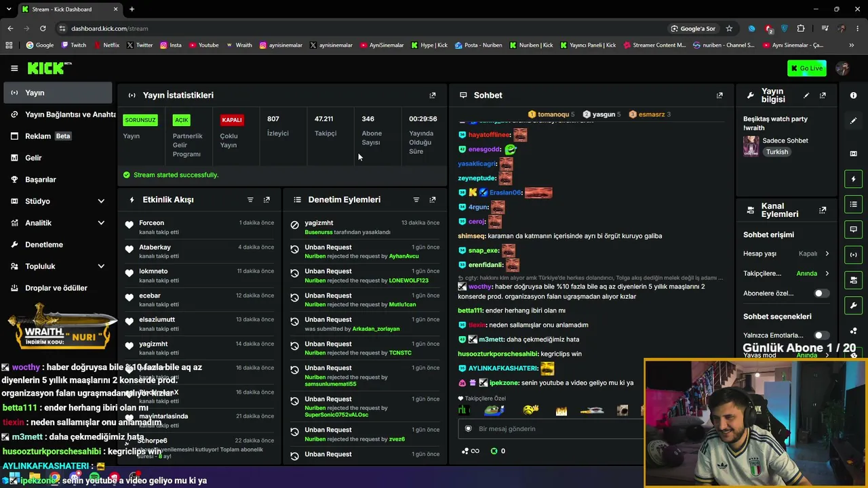Click the Forceon follow event
This screenshot has height=488, width=868.
coord(199,227)
